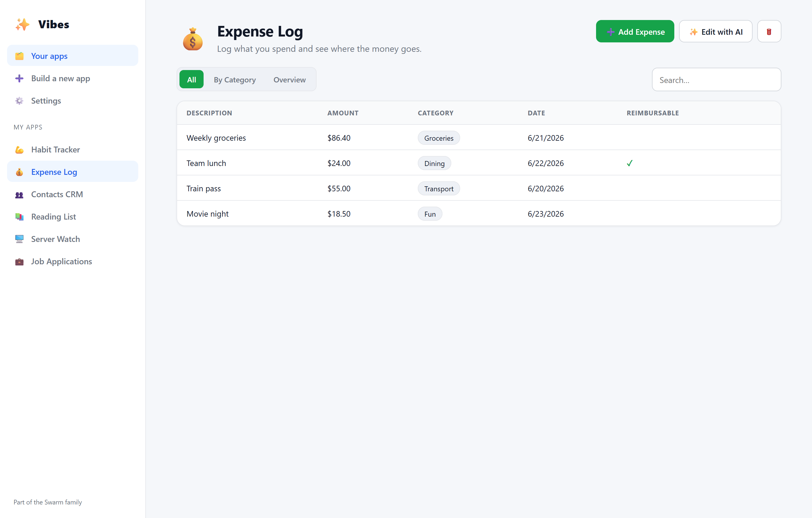Screen dimensions: 812x518
Task: Select Build a new app
Action: coord(72,78)
